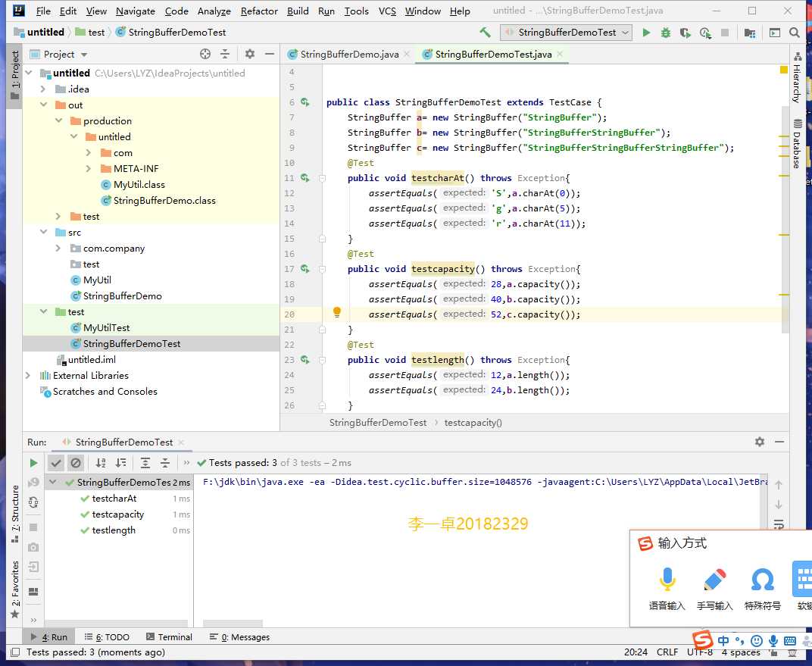Open the 6: TODO tool window
This screenshot has width=812, height=666.
click(108, 637)
